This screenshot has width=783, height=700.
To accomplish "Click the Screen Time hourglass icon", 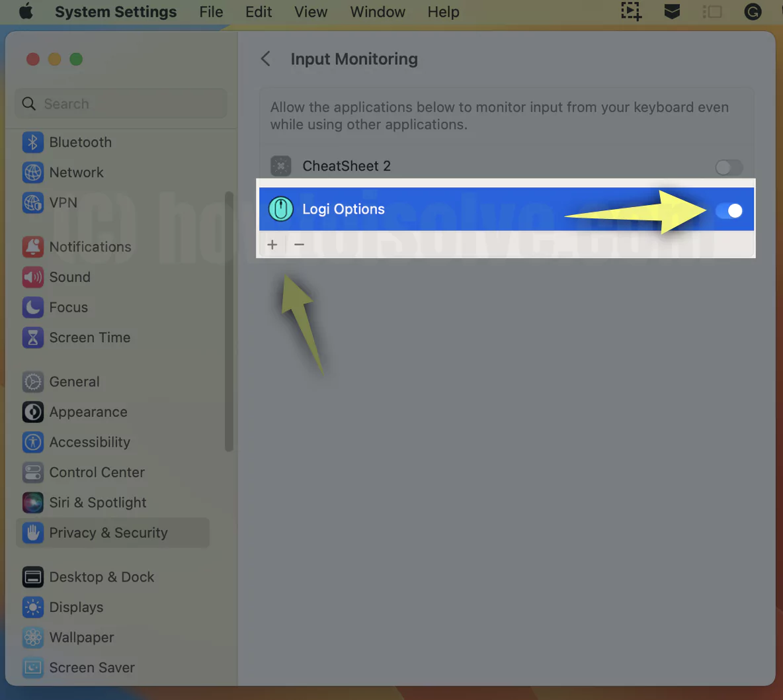I will point(33,337).
